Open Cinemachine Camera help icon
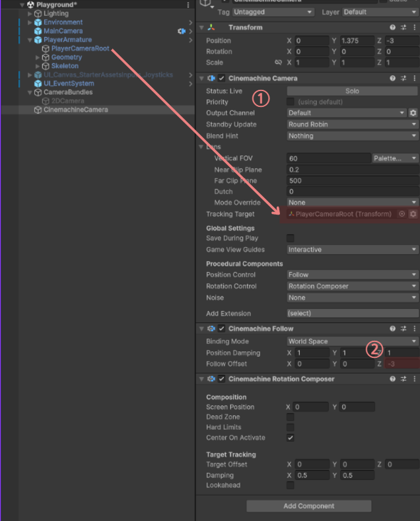Viewport: 420px width, 521px height. tap(392, 79)
